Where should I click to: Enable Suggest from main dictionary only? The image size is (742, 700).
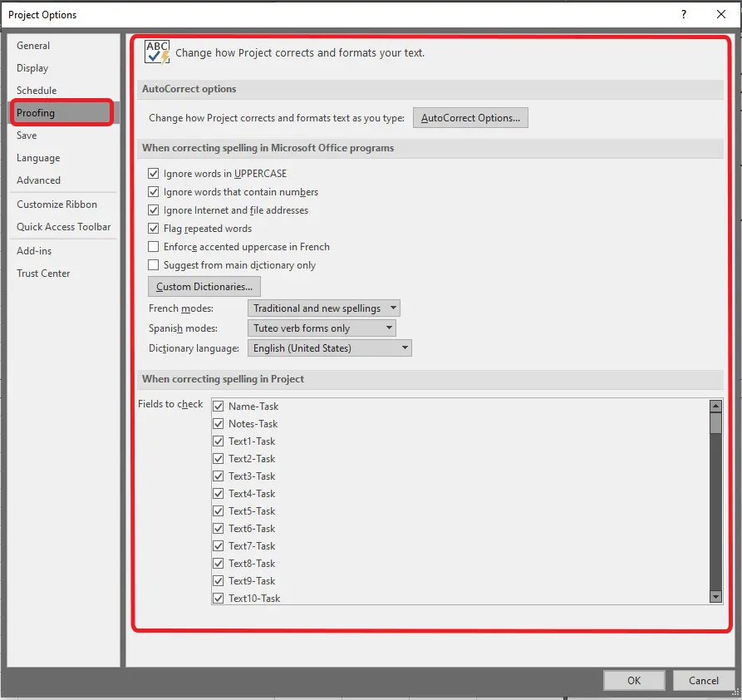[x=154, y=264]
